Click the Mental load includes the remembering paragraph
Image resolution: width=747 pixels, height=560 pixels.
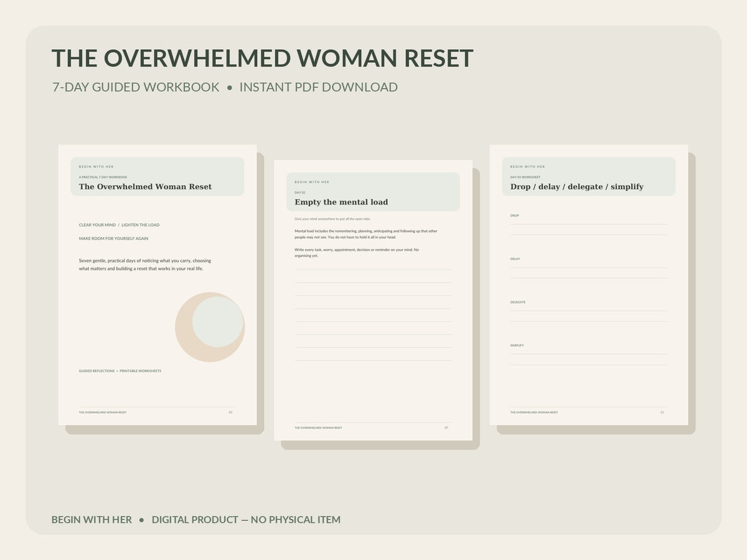click(x=366, y=234)
